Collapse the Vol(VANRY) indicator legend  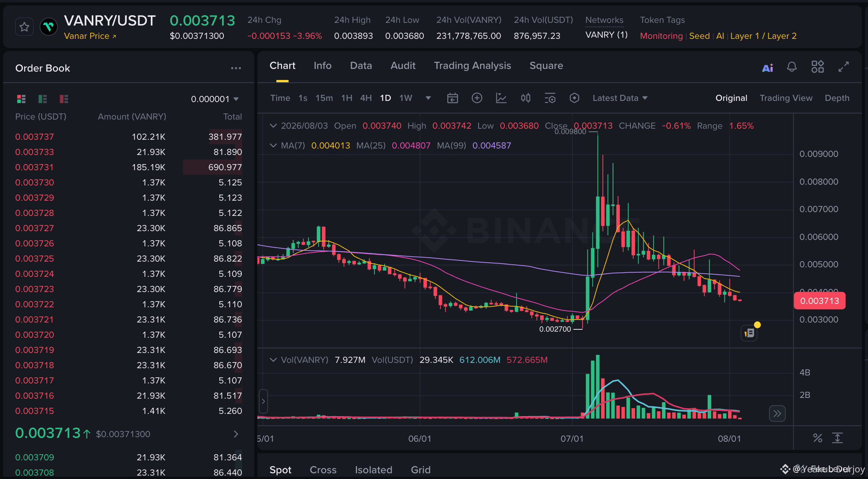pyautogui.click(x=273, y=360)
